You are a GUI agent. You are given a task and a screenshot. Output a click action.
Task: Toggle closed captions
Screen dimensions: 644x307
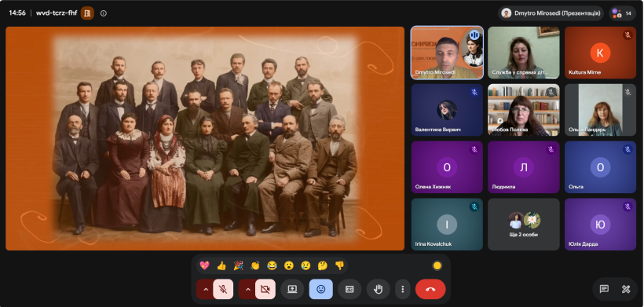(349, 290)
